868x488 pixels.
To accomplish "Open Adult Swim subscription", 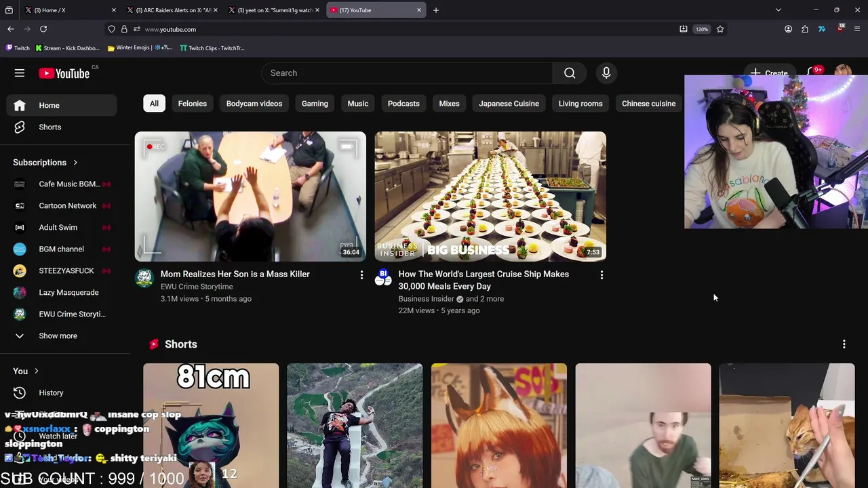I will coord(62,227).
